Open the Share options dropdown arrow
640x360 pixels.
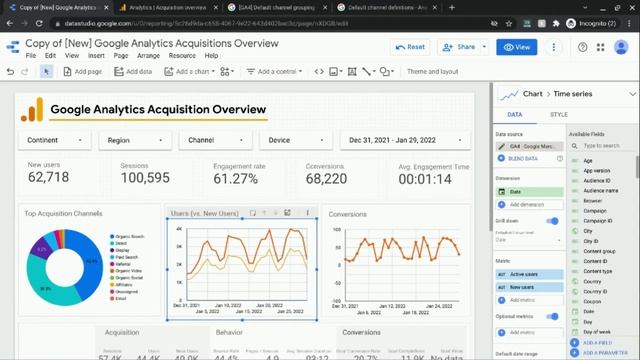tap(484, 47)
